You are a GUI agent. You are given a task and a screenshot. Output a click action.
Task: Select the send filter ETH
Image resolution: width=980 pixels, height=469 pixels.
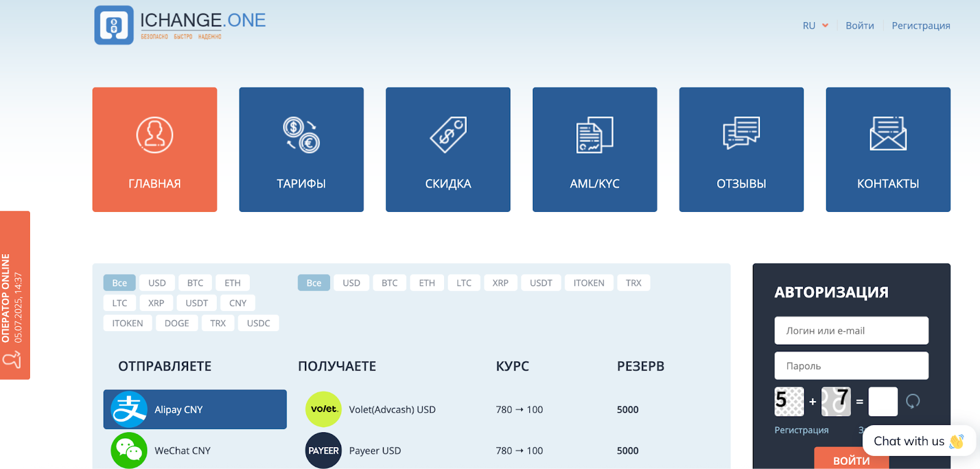click(233, 283)
